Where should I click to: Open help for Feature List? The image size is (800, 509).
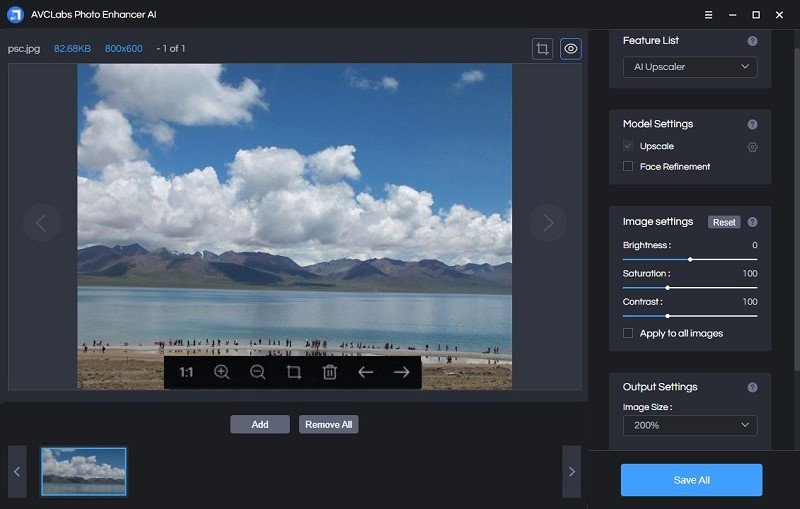point(752,41)
